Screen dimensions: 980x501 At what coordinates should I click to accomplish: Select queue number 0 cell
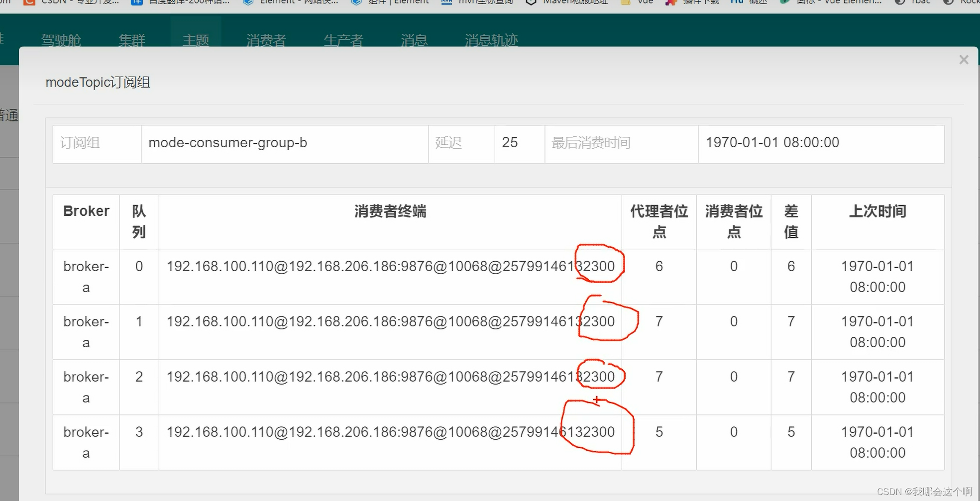tap(139, 277)
